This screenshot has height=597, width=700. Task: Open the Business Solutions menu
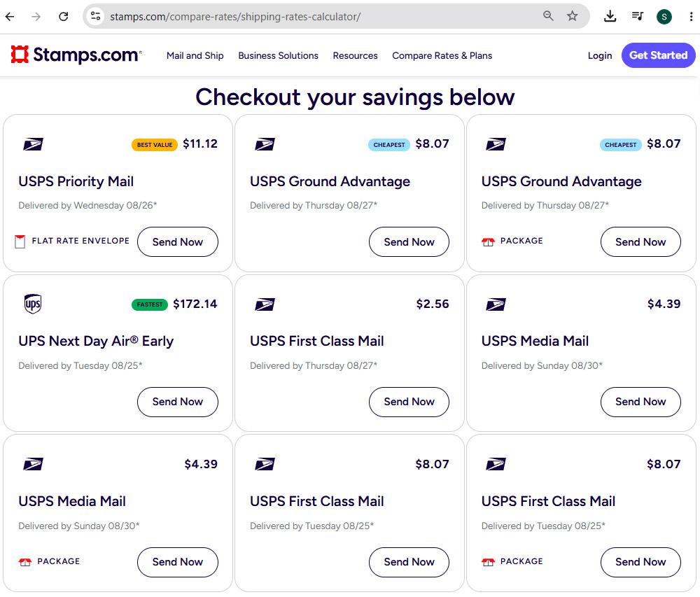(278, 56)
